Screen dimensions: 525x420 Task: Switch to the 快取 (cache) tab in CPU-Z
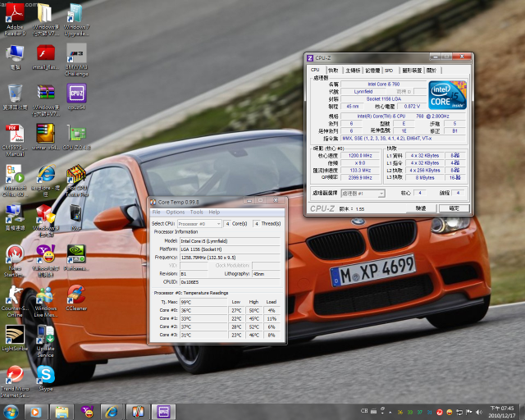(333, 71)
